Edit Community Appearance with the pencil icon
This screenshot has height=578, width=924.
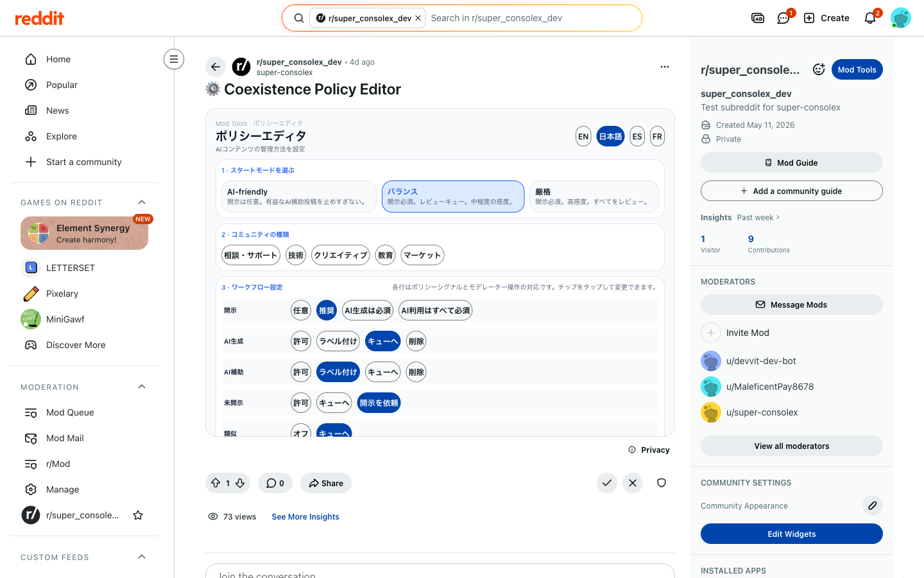click(x=873, y=505)
